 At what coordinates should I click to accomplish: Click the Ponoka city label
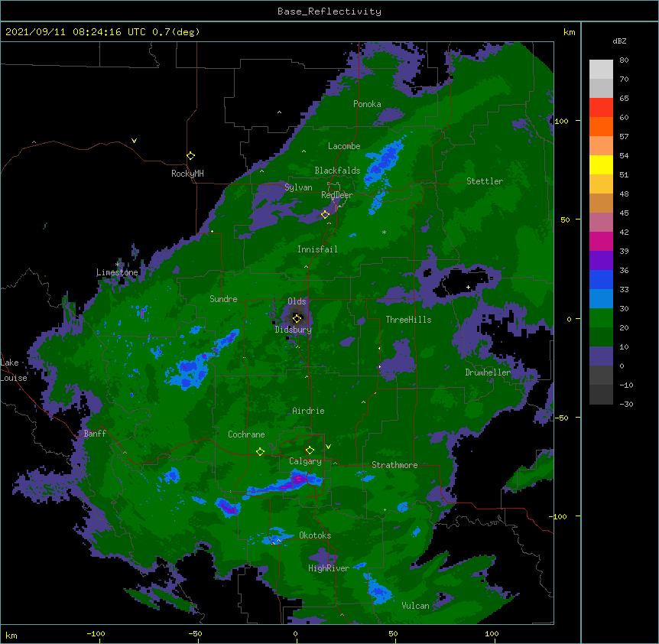tap(367, 104)
